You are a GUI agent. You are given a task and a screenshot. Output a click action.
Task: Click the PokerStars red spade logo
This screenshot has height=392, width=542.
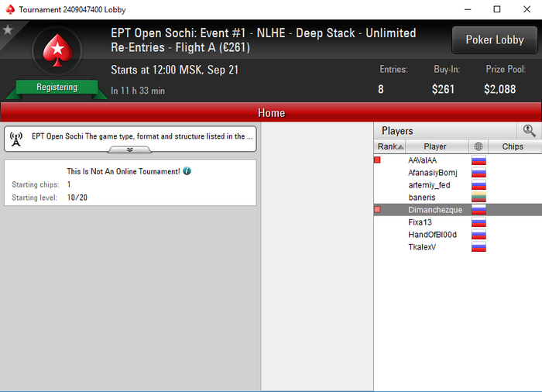pos(57,50)
